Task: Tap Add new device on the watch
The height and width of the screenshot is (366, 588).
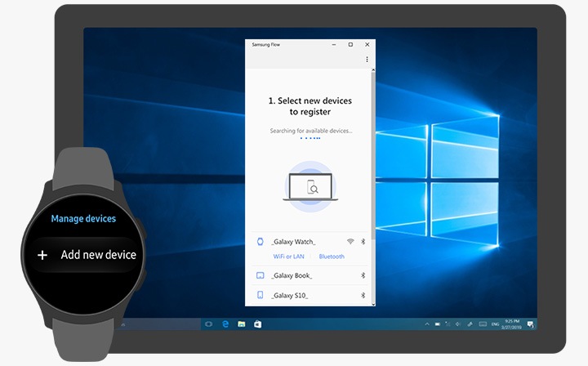Action: (98, 255)
